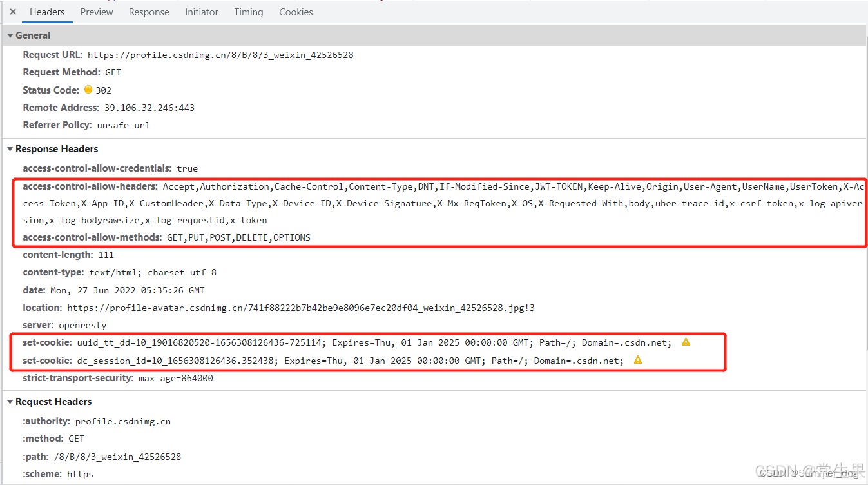Select Referrer Policy value unsafe-url

(x=123, y=125)
